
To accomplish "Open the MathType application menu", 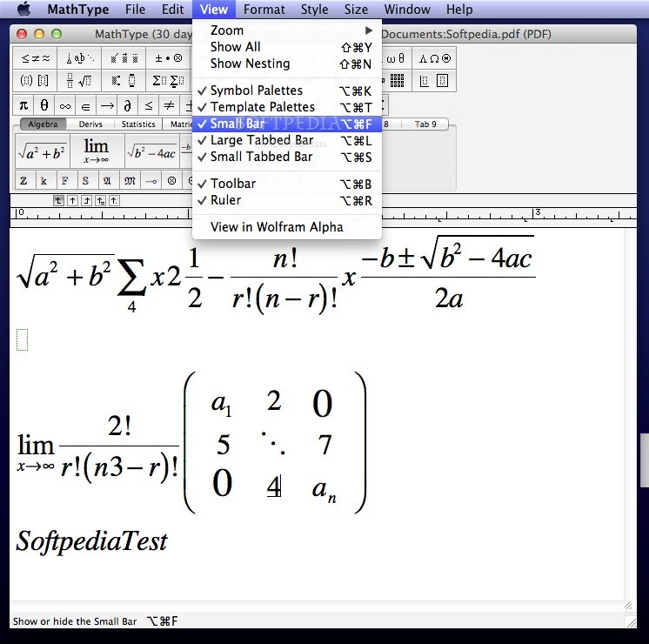I will (x=78, y=9).
